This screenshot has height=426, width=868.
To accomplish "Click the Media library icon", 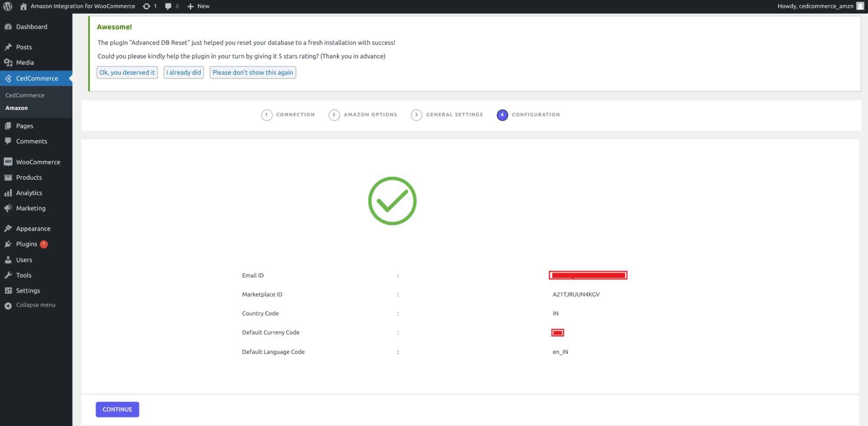I will point(8,63).
